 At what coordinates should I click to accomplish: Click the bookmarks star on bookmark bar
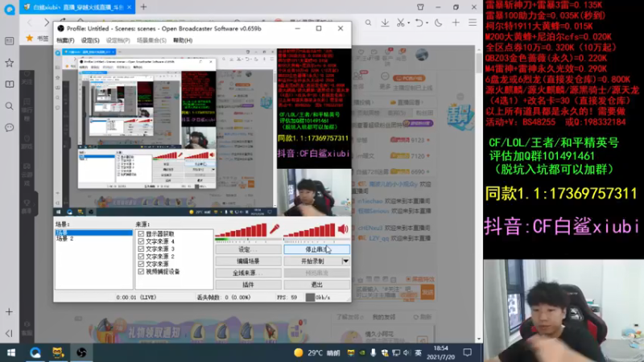[30, 38]
